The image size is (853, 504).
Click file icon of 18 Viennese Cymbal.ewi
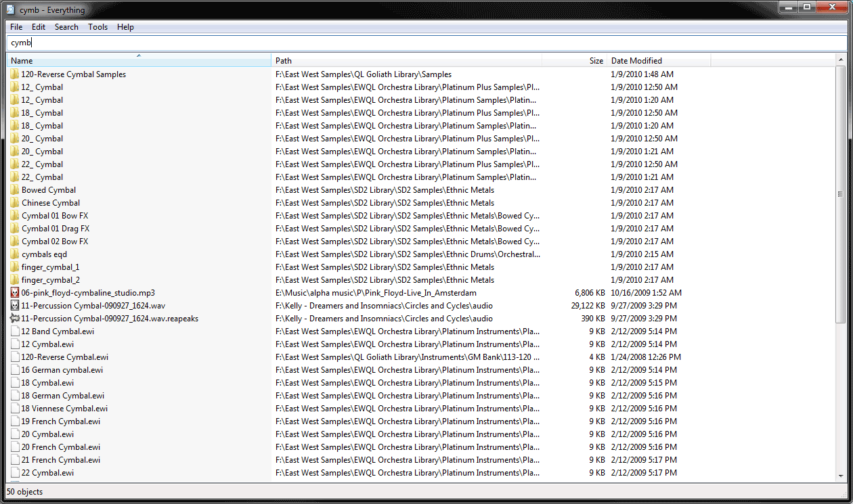click(x=15, y=409)
